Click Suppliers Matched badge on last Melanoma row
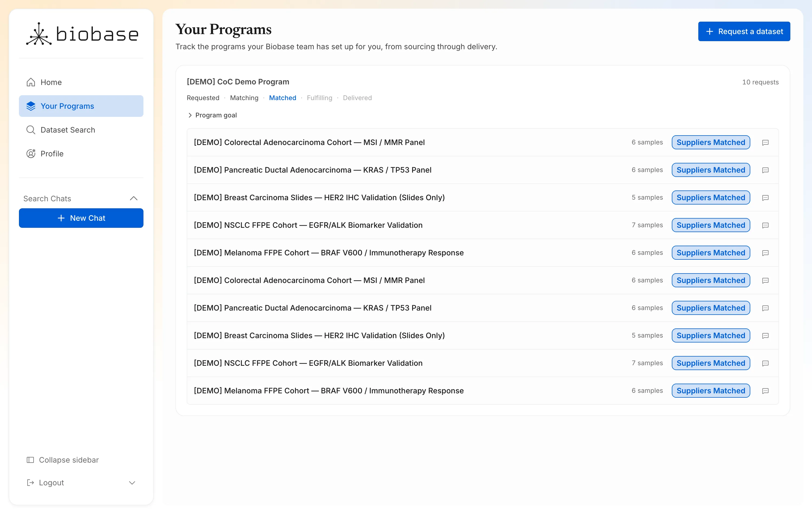Image resolution: width=812 pixels, height=514 pixels. [x=710, y=391]
